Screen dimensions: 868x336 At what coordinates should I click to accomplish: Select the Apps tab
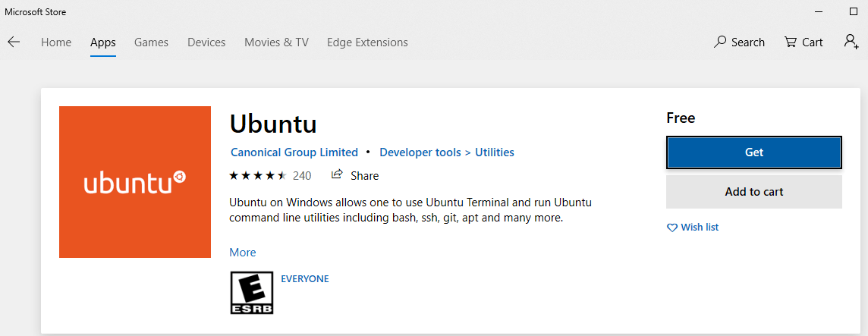coord(103,42)
